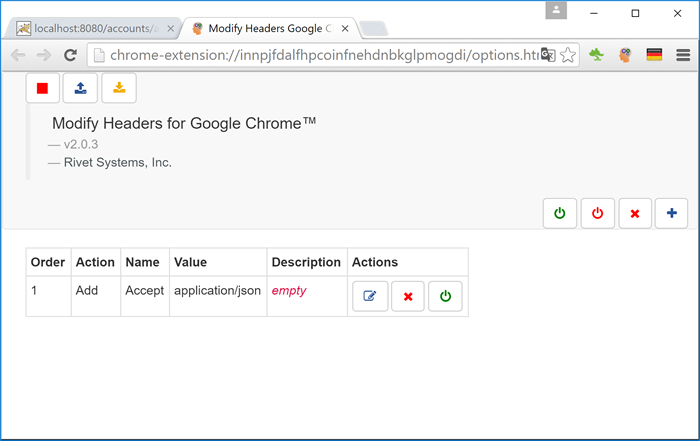This screenshot has height=441, width=700.
Task: Click the German flag extension icon
Action: (654, 55)
